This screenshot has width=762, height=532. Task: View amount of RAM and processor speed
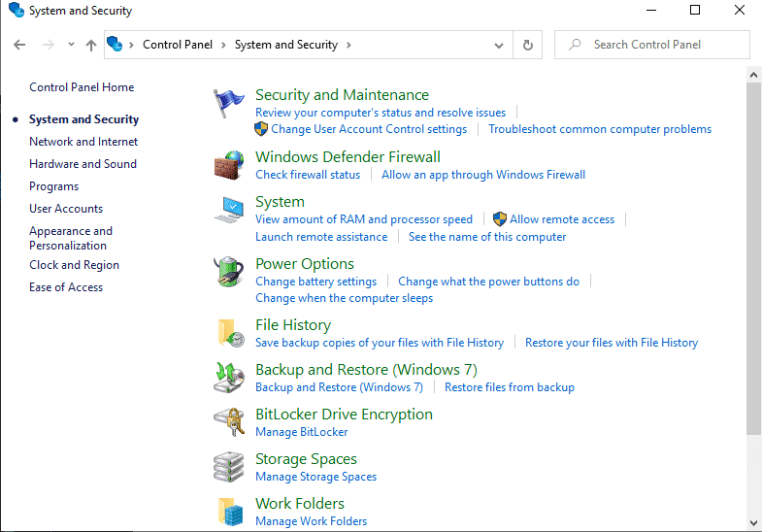[x=364, y=219]
